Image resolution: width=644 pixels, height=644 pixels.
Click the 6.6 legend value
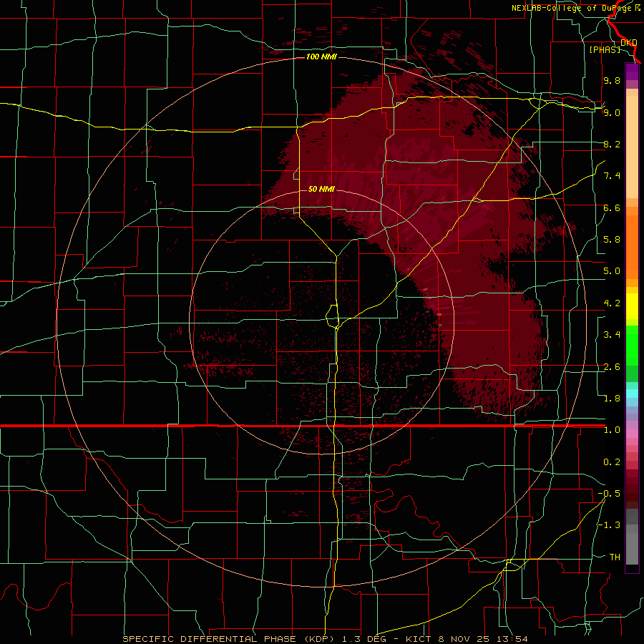point(612,208)
